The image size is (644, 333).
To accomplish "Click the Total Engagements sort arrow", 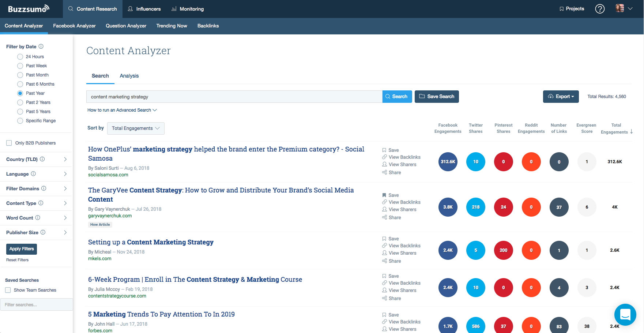I will (632, 132).
